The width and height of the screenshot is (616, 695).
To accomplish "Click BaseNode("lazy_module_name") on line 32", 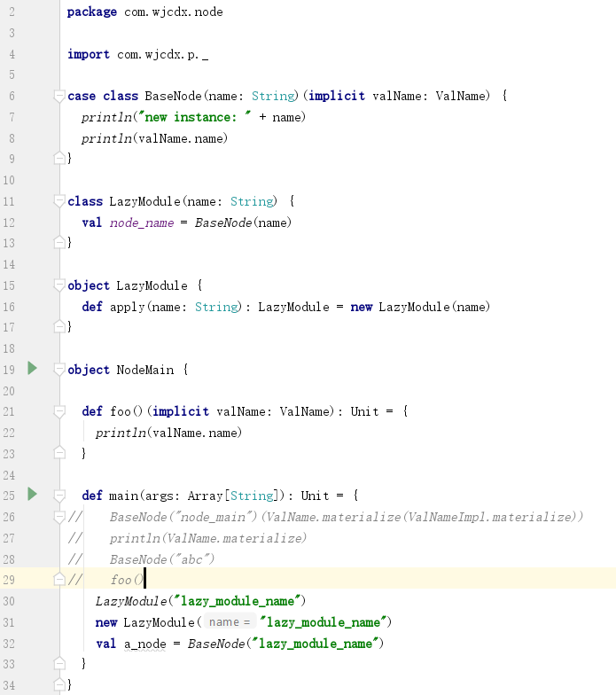I will coord(285,644).
